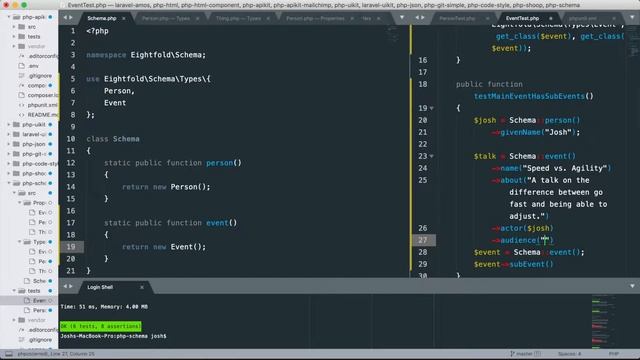640x360 pixels.
Task: Click testMainEventHasSubEvents function name
Action: [529, 96]
